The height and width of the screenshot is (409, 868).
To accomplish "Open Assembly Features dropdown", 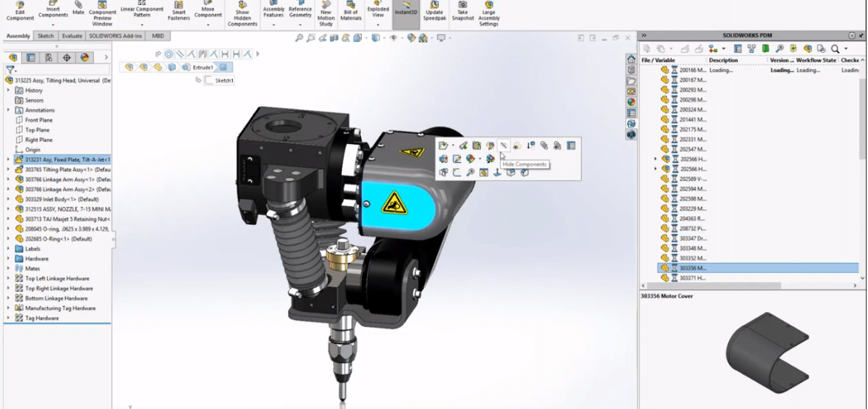I will (x=273, y=25).
